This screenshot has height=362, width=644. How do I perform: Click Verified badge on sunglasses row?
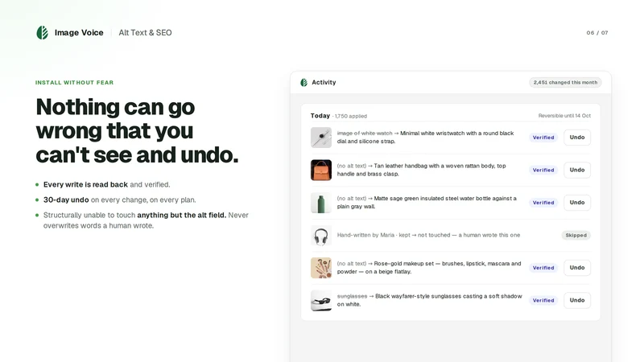[x=543, y=300]
